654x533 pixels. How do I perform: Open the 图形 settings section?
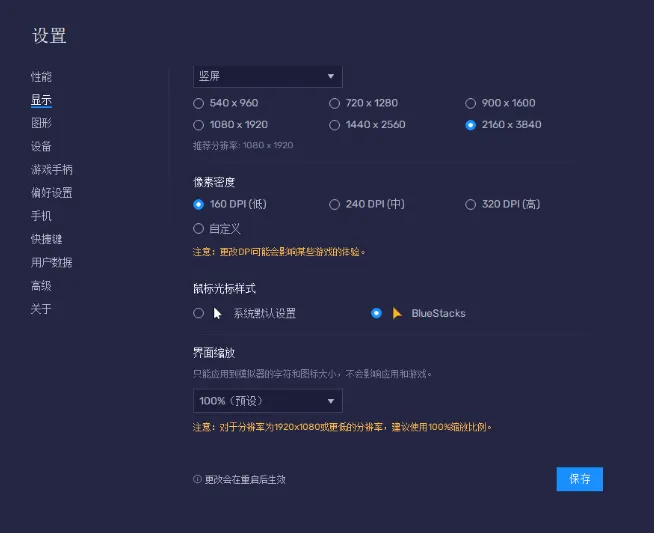(x=41, y=123)
